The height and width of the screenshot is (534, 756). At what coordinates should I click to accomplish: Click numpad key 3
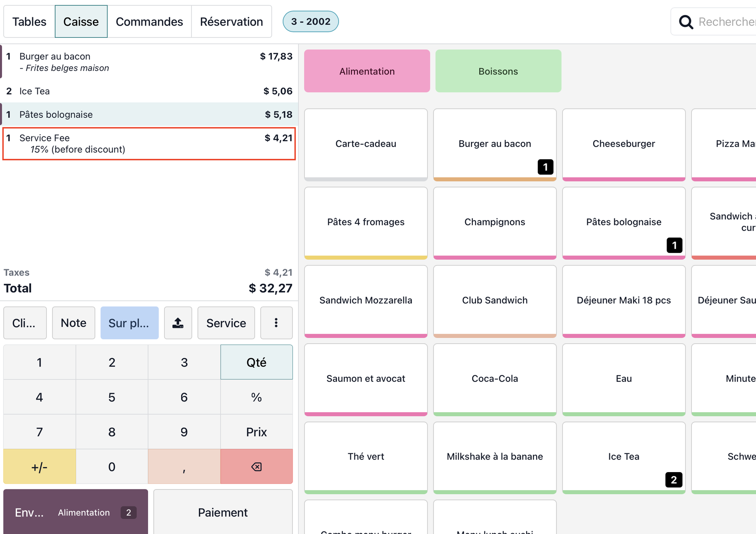click(184, 362)
